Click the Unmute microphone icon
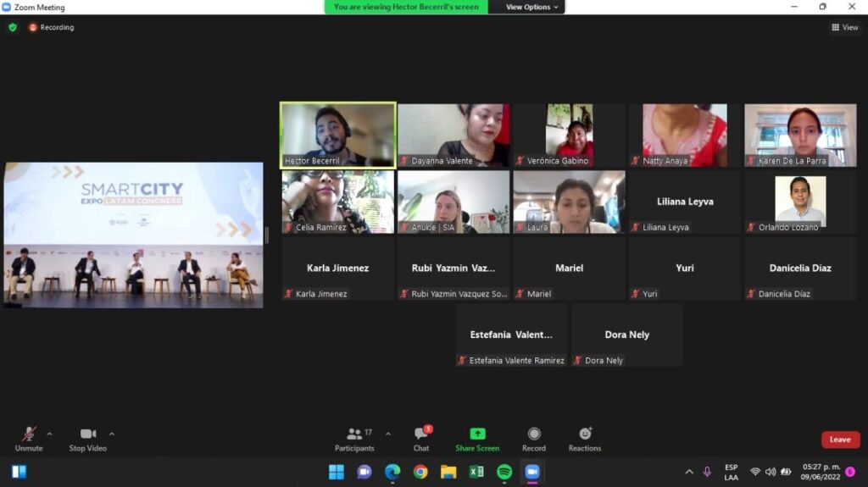Viewport: 868px width, 487px height. coord(29,434)
